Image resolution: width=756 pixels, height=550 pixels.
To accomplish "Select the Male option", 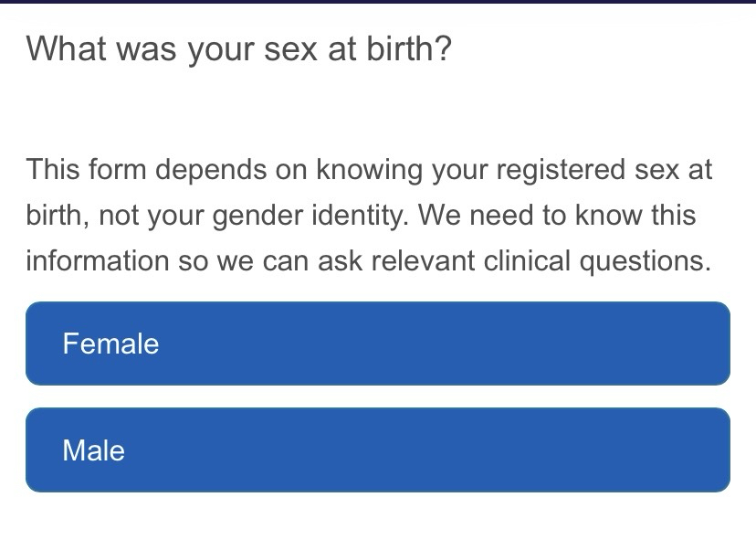I will (x=377, y=450).
